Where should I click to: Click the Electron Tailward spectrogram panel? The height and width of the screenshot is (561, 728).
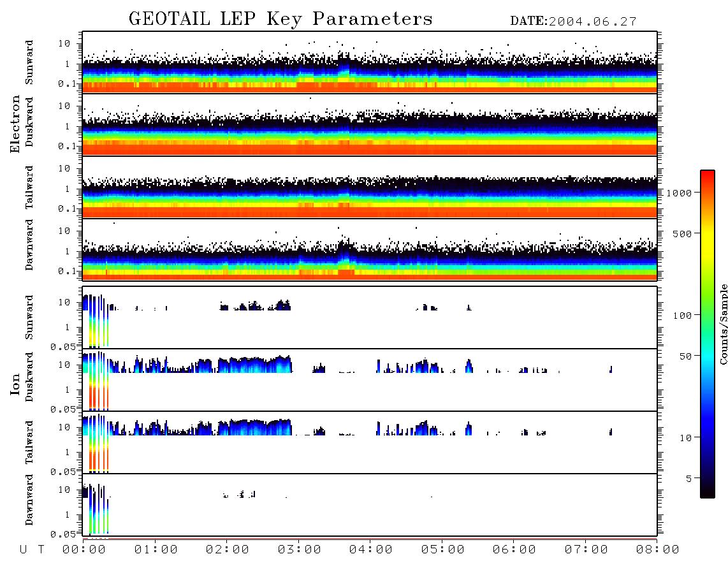tap(370, 187)
